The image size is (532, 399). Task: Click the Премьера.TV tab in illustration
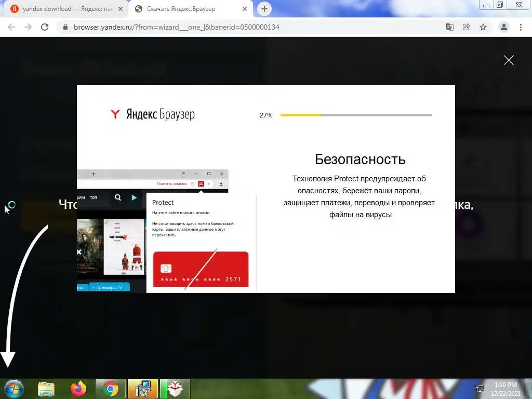[109, 287]
